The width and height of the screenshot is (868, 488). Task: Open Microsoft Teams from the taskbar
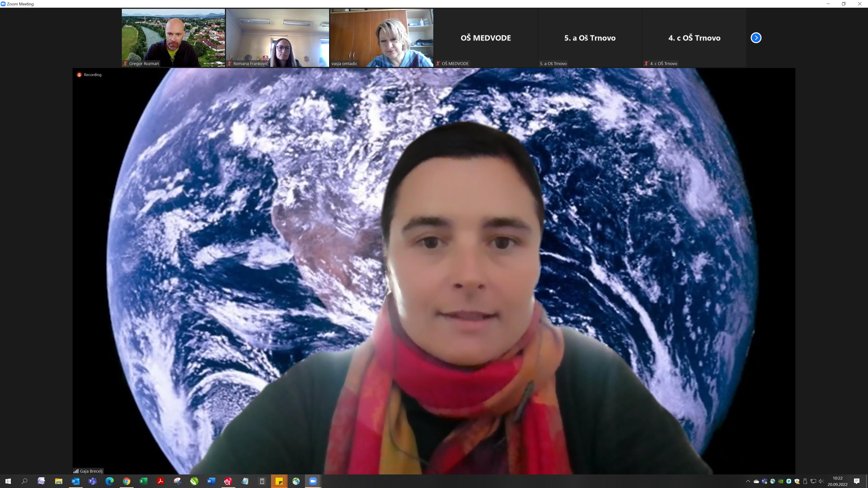pyautogui.click(x=92, y=481)
